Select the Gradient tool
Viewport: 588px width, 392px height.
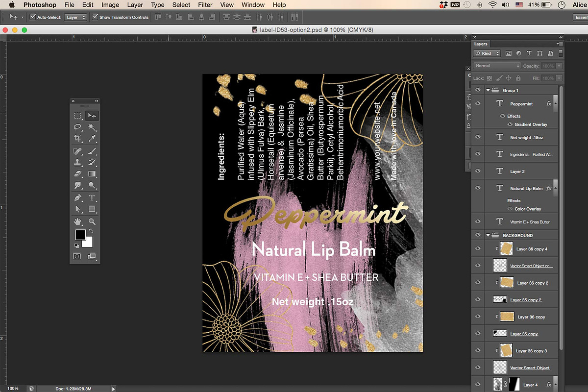[92, 174]
